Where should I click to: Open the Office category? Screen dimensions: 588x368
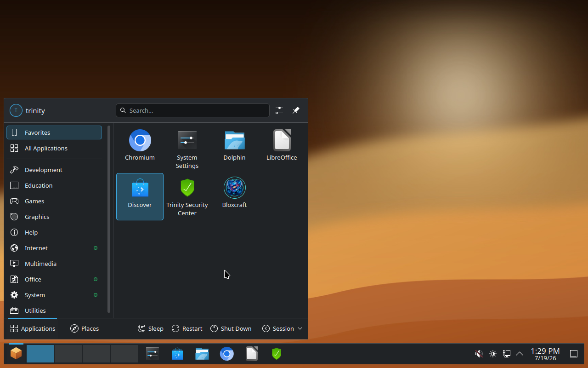coord(54,279)
